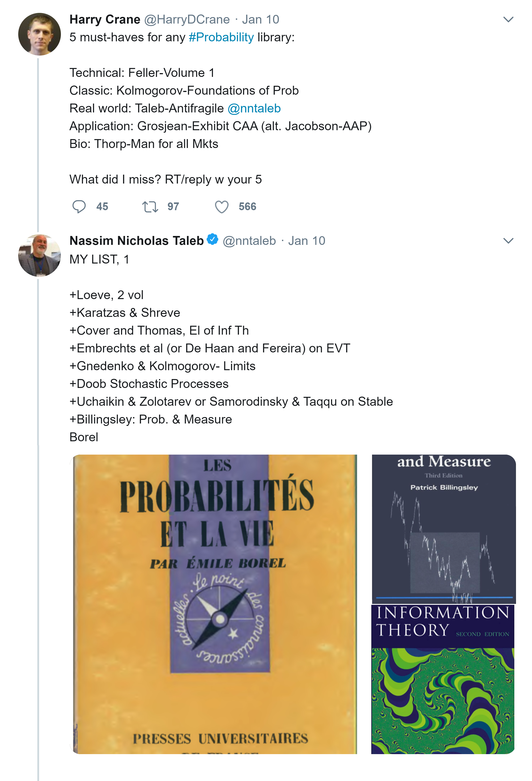Click the @HarryDCrane handle
This screenshot has width=532, height=781.
click(x=187, y=20)
